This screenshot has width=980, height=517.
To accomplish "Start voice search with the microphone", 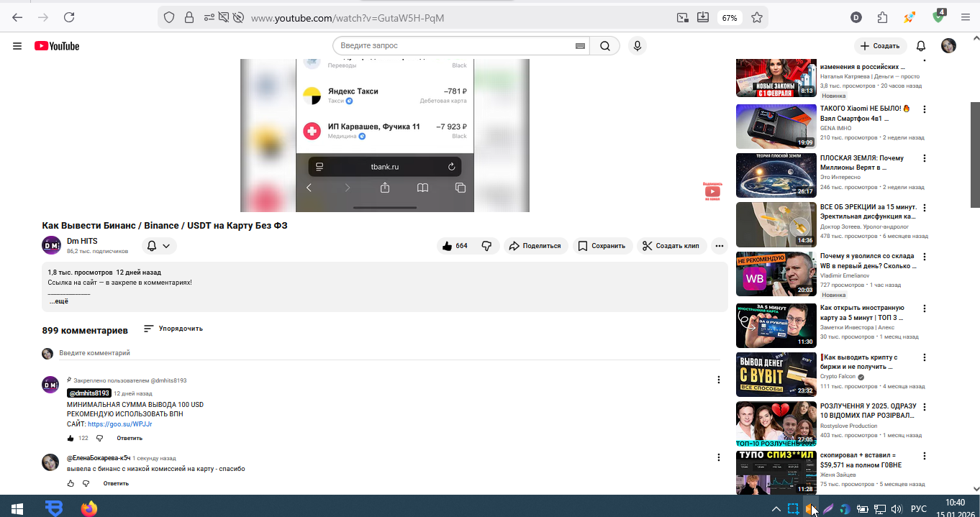I will 637,46.
